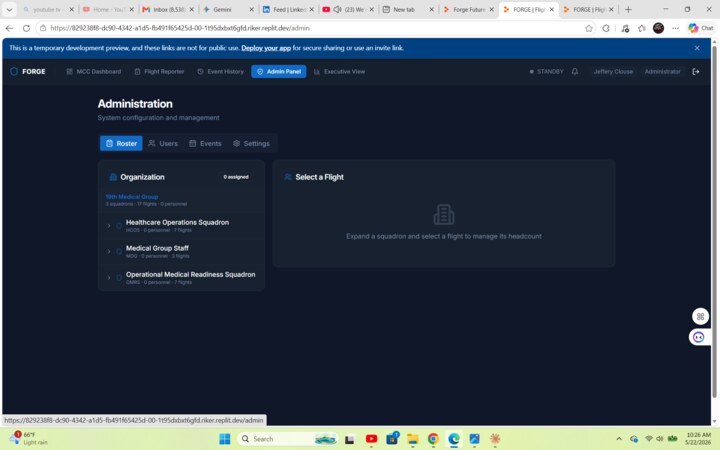This screenshot has height=450, width=720.
Task: Open Task View from the taskbar
Action: tap(350, 439)
